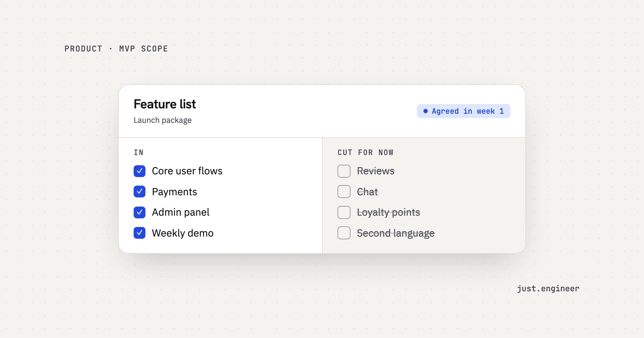Click the struck-through Reviews label
Viewport: 644px width, 338px height.
(x=376, y=171)
